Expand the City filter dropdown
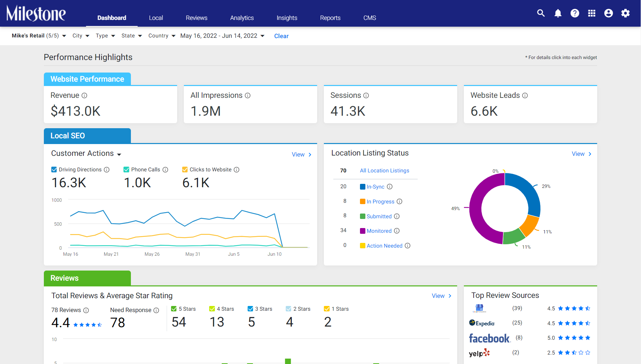This screenshot has width=641, height=364. (x=81, y=36)
